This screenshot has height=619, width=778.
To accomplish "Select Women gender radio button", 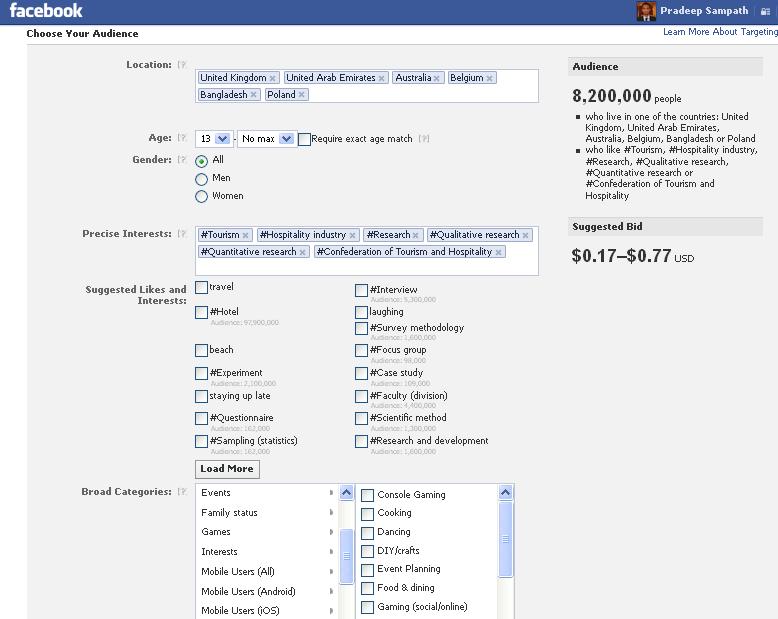I will coord(201,196).
